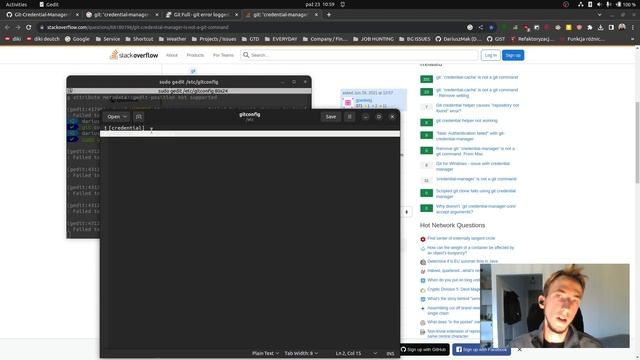Click the terminal window title bar
The image size is (640, 360).
click(189, 82)
